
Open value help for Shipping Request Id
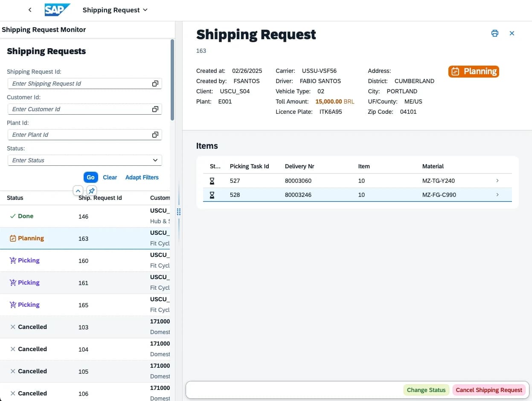pyautogui.click(x=155, y=84)
